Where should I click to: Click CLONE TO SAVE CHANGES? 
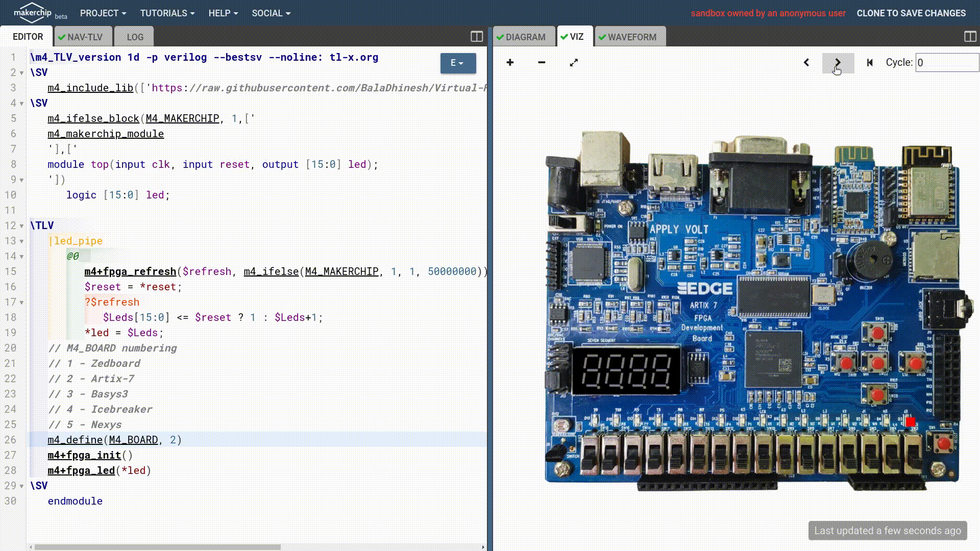point(911,13)
